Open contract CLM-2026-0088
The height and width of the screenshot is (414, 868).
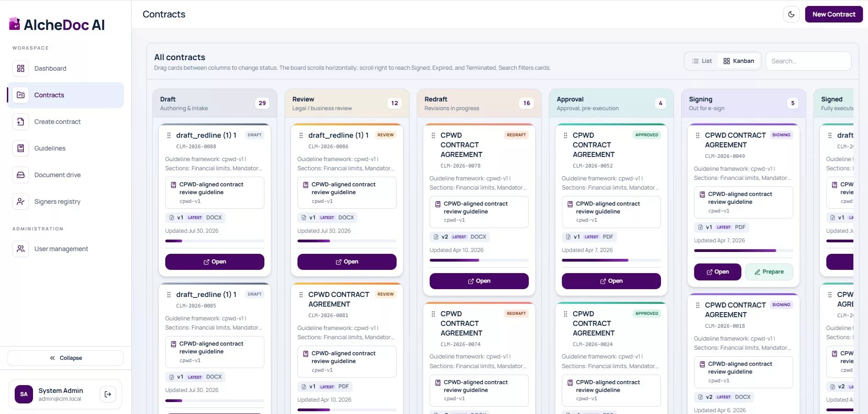[x=215, y=262]
